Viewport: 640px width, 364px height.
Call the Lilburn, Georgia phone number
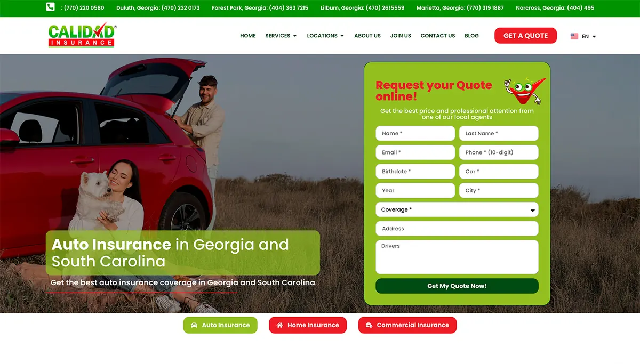point(362,8)
